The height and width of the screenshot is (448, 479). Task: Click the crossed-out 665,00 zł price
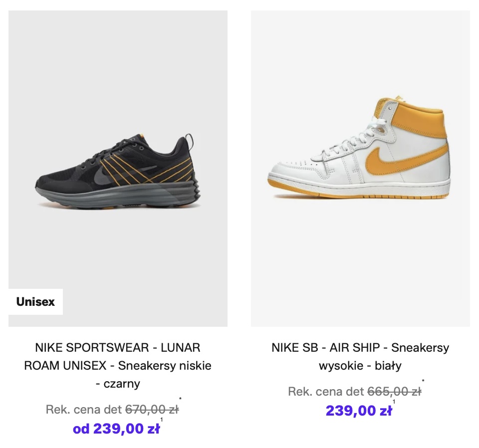[394, 392]
